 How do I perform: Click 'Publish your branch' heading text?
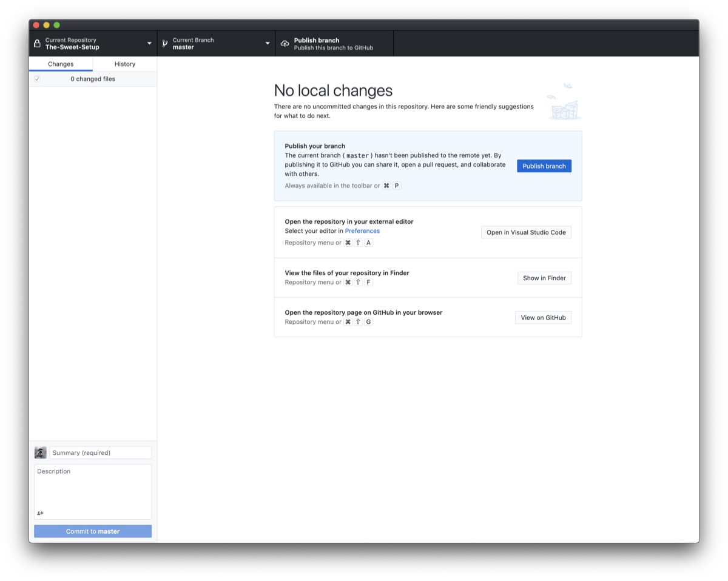[315, 146]
